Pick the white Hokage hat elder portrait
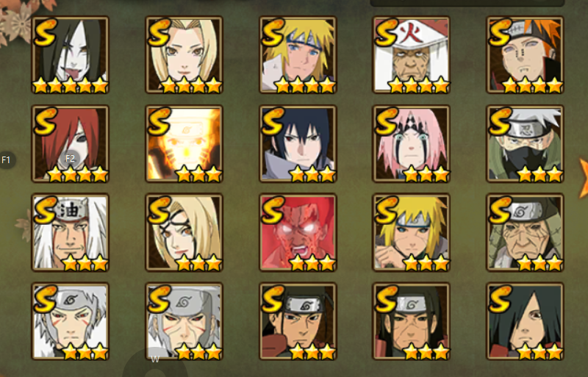Screen dimensions: 588x377 click(412, 55)
